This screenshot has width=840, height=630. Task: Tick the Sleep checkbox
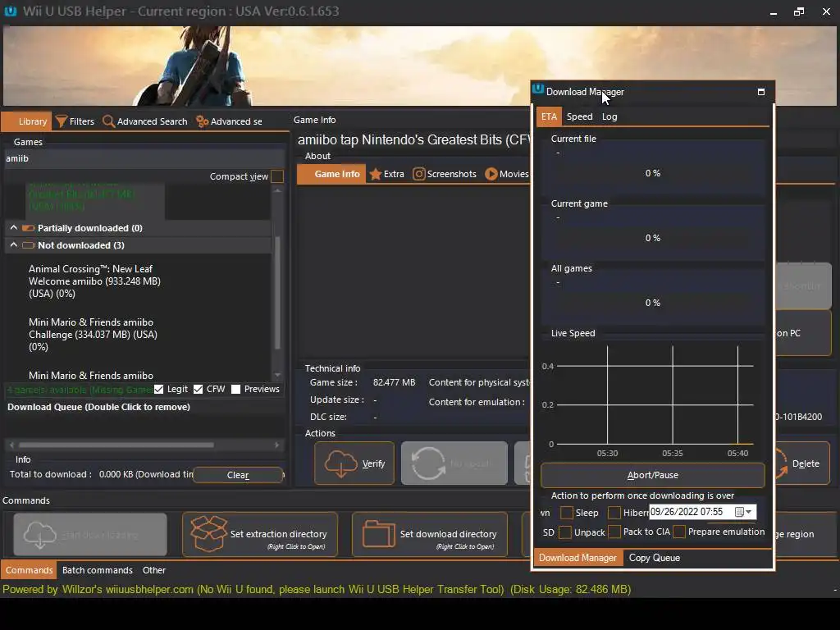point(566,513)
